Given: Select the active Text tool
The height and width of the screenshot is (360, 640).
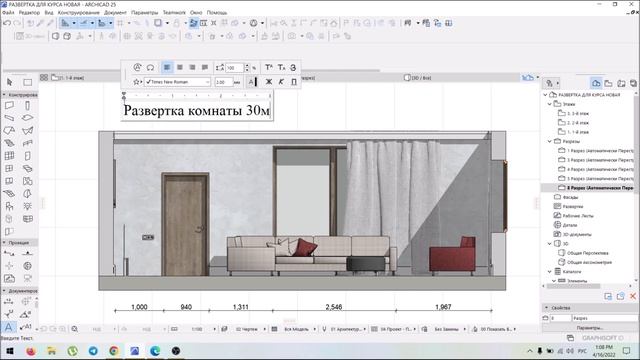Looking at the screenshot, I should coord(9,327).
